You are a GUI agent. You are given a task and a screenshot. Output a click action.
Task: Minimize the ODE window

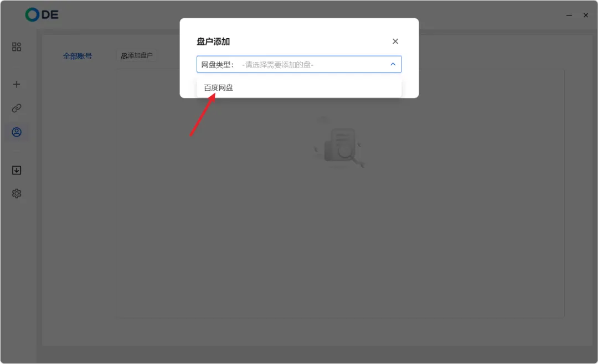pos(569,15)
